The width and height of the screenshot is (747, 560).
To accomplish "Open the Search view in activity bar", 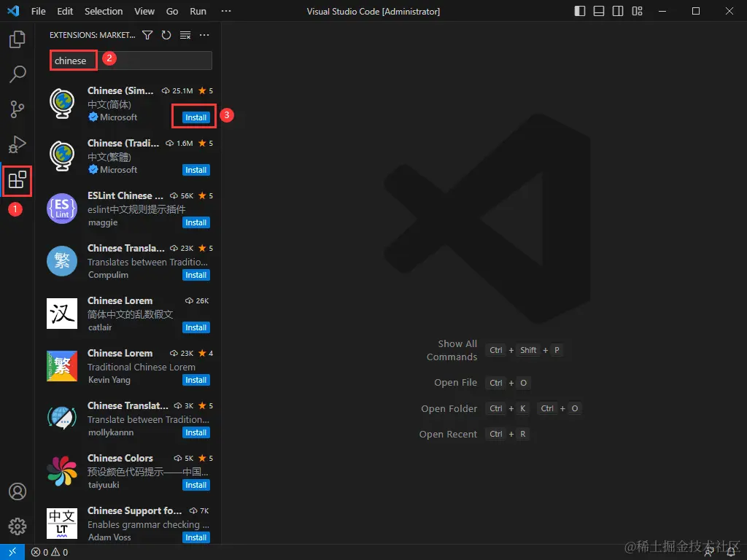I will 18,74.
